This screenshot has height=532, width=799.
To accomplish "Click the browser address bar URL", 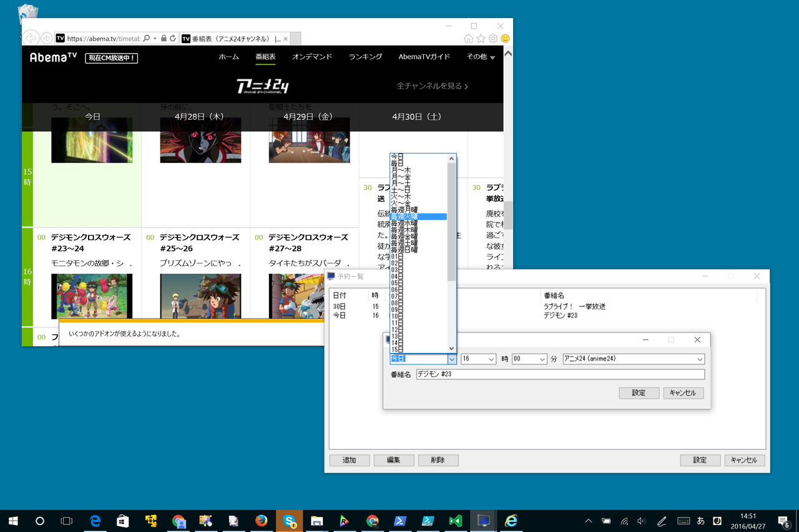I will pos(103,38).
